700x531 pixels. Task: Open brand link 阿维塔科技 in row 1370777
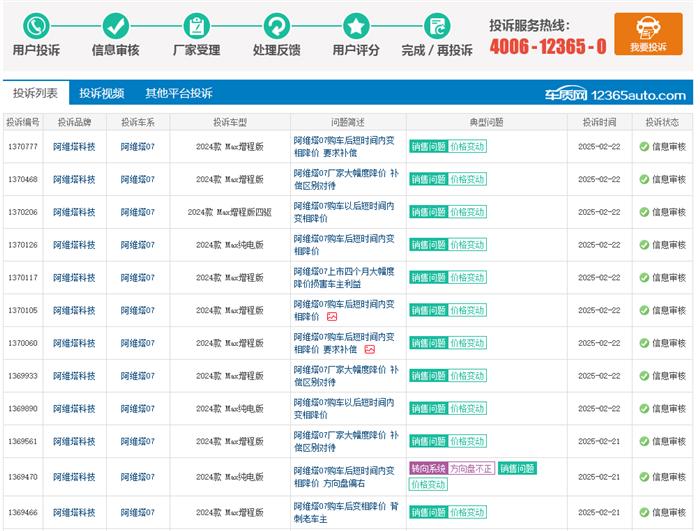click(74, 146)
